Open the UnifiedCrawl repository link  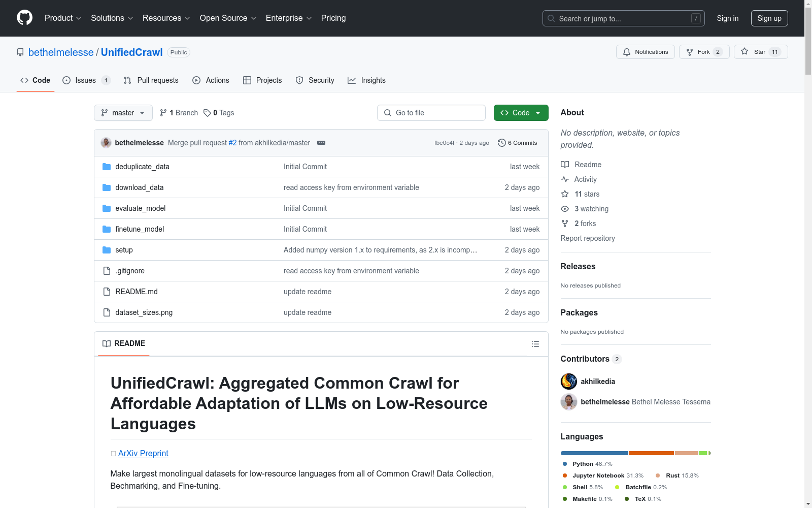point(131,52)
